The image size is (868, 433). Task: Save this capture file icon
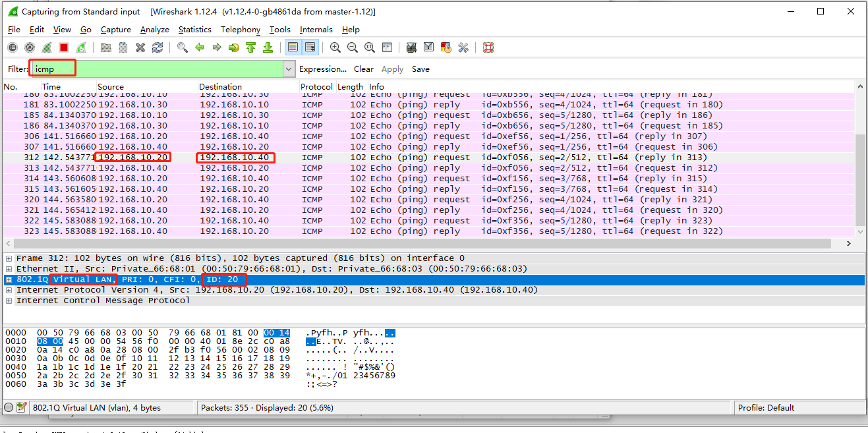point(123,47)
